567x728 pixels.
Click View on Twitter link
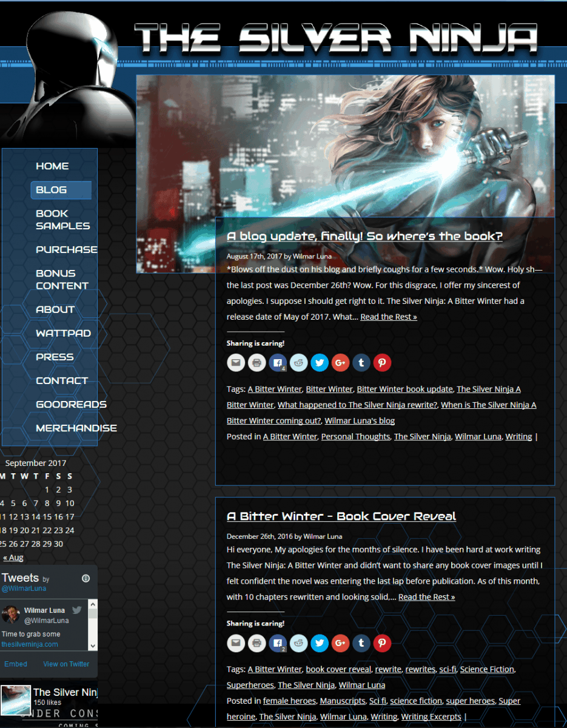pos(66,664)
